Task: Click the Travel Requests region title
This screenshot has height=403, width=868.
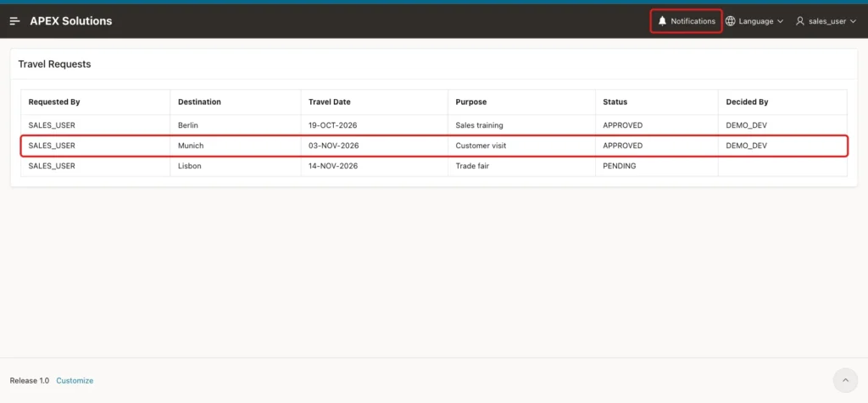Action: click(54, 64)
